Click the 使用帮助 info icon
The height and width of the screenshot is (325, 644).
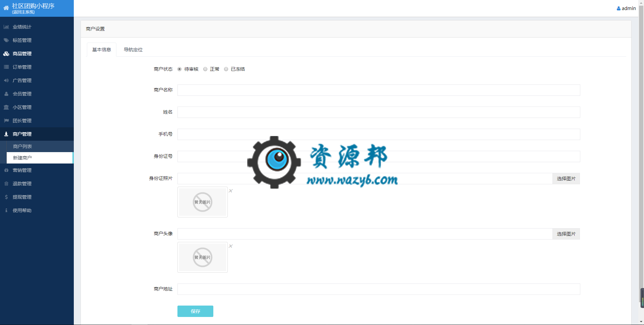coord(6,210)
